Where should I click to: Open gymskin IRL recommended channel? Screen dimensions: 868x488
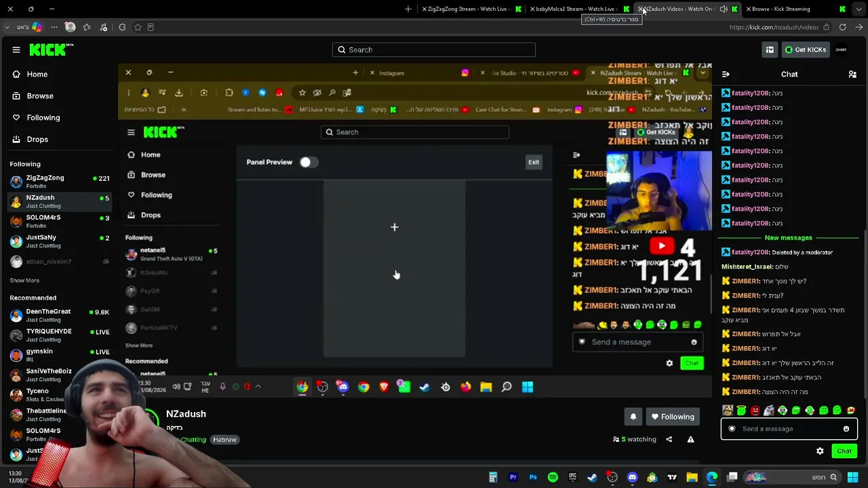tap(60, 355)
